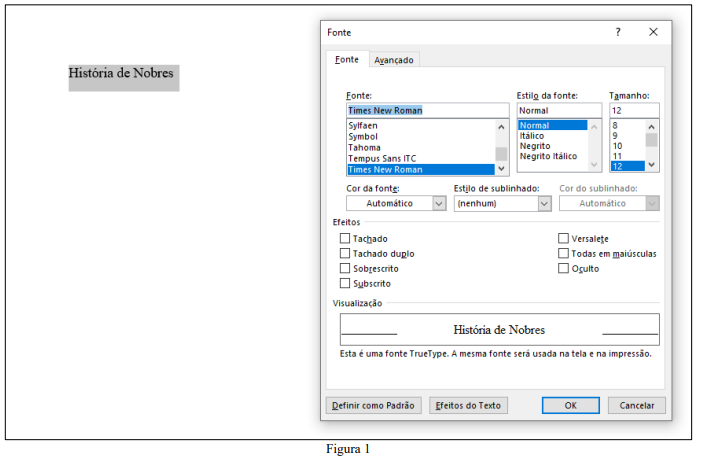Switch to the Avançado tab

coord(393,60)
